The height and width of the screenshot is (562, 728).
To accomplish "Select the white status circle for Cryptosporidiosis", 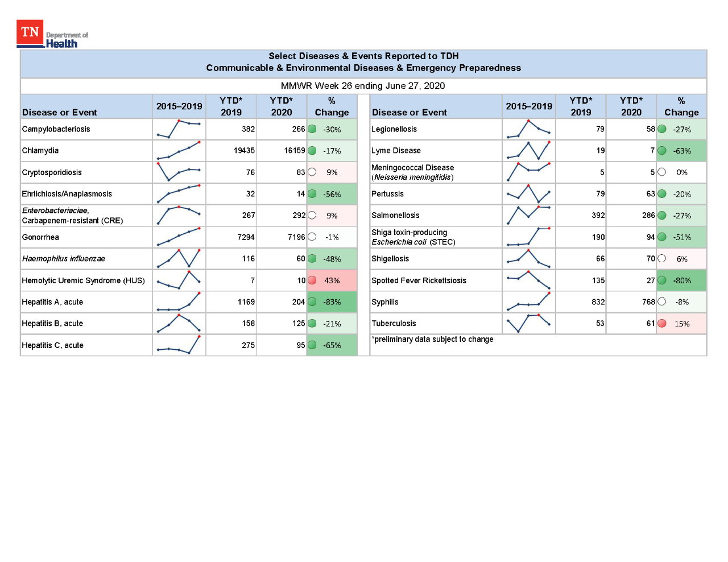I will [312, 172].
